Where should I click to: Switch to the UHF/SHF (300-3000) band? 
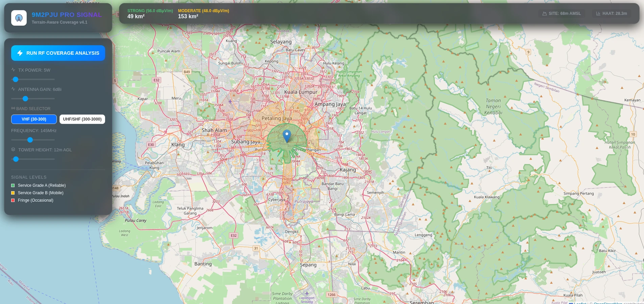click(x=82, y=119)
